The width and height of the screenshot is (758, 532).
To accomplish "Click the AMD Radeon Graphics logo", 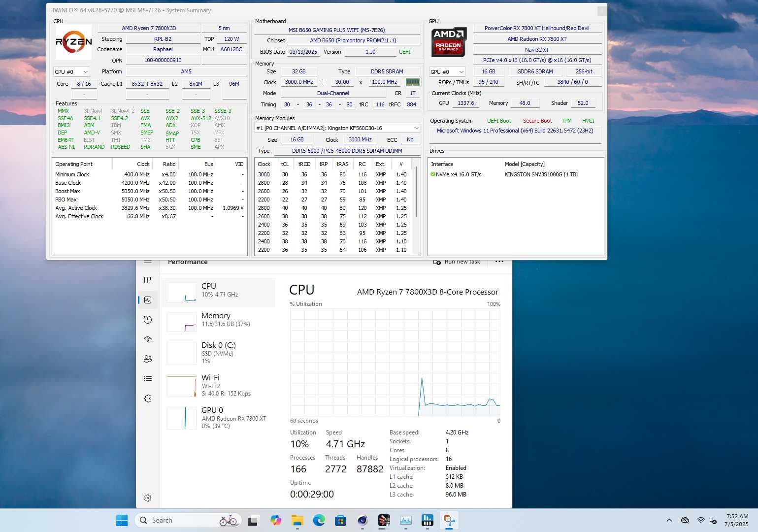I will coord(449,42).
